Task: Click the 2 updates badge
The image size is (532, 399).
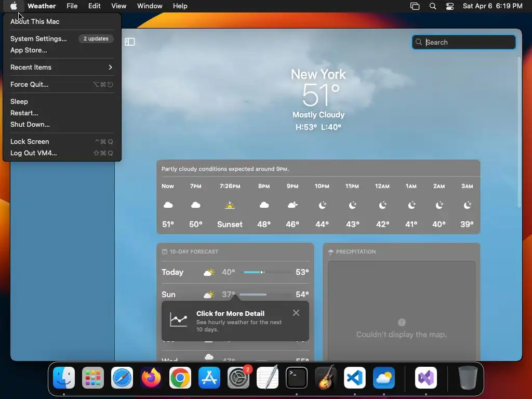Action: coord(96,38)
